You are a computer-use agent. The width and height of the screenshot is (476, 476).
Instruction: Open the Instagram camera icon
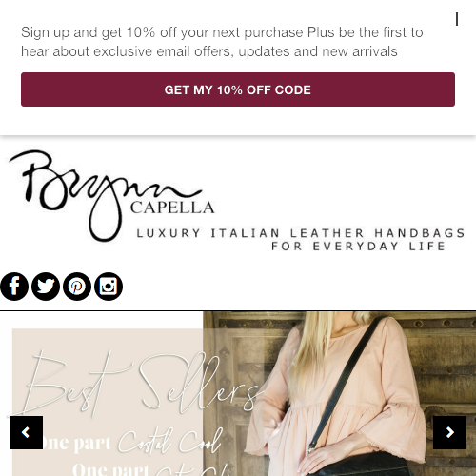(109, 287)
